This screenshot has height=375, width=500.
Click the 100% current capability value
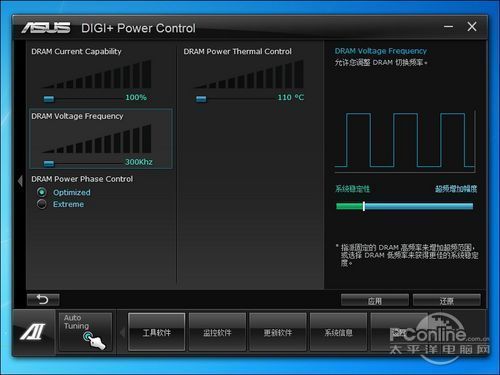click(136, 97)
